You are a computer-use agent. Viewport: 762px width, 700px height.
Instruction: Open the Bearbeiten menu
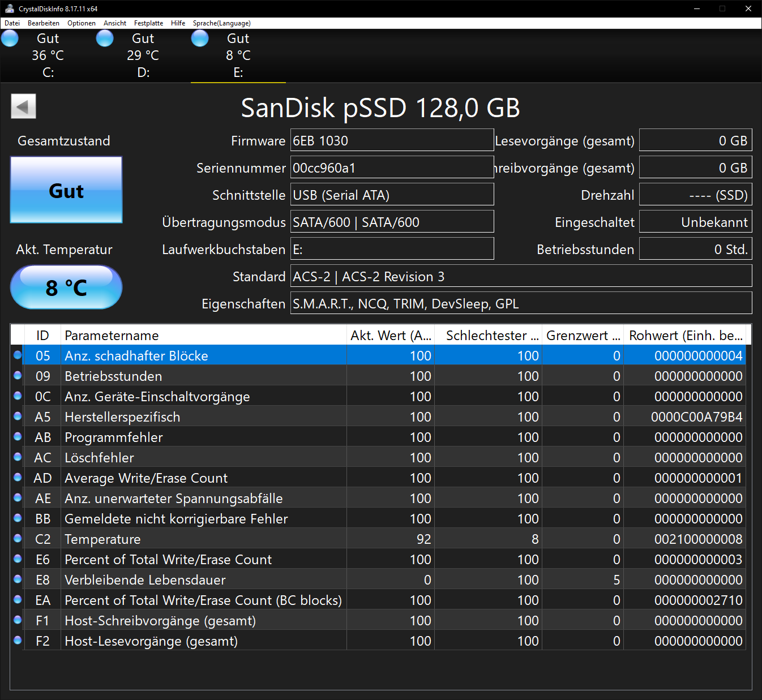click(44, 23)
